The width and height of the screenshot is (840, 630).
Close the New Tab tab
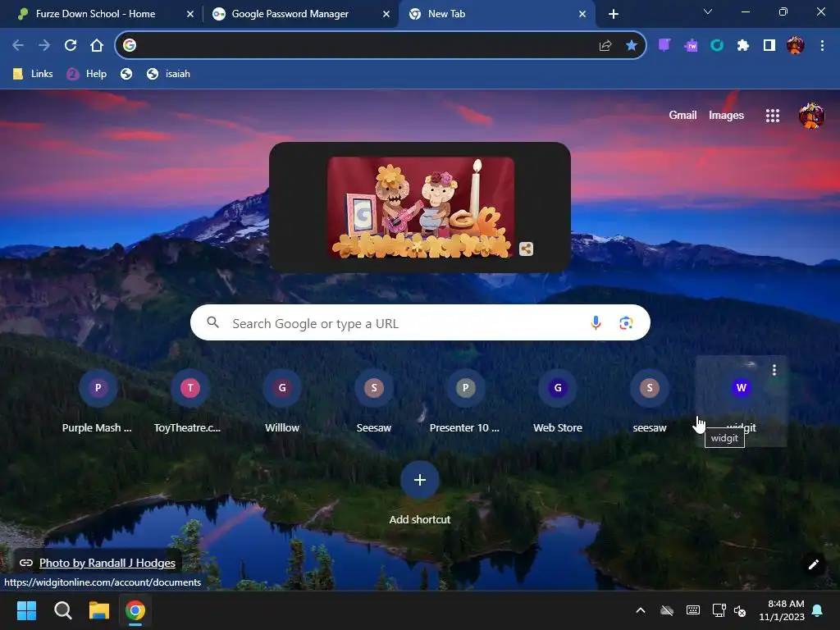point(582,14)
